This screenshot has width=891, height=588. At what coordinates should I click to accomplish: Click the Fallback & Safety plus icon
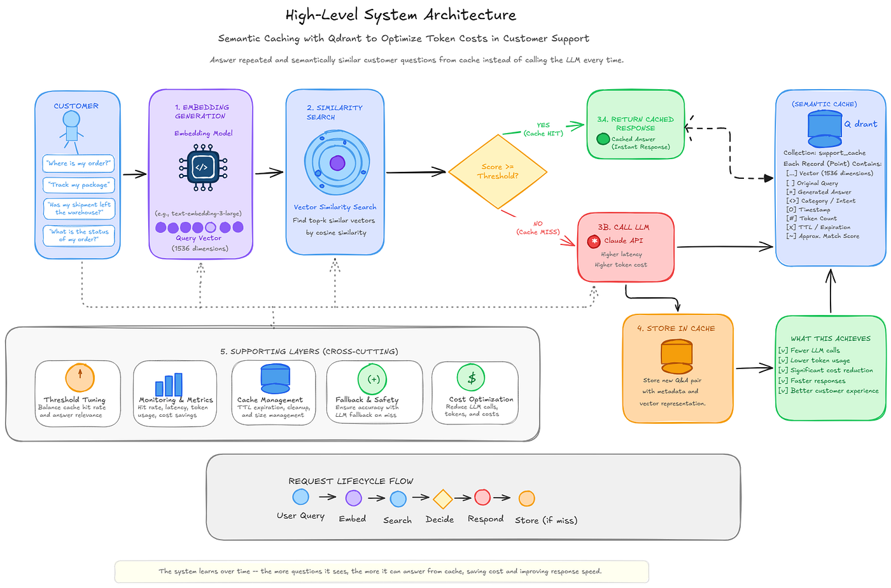pos(372,379)
